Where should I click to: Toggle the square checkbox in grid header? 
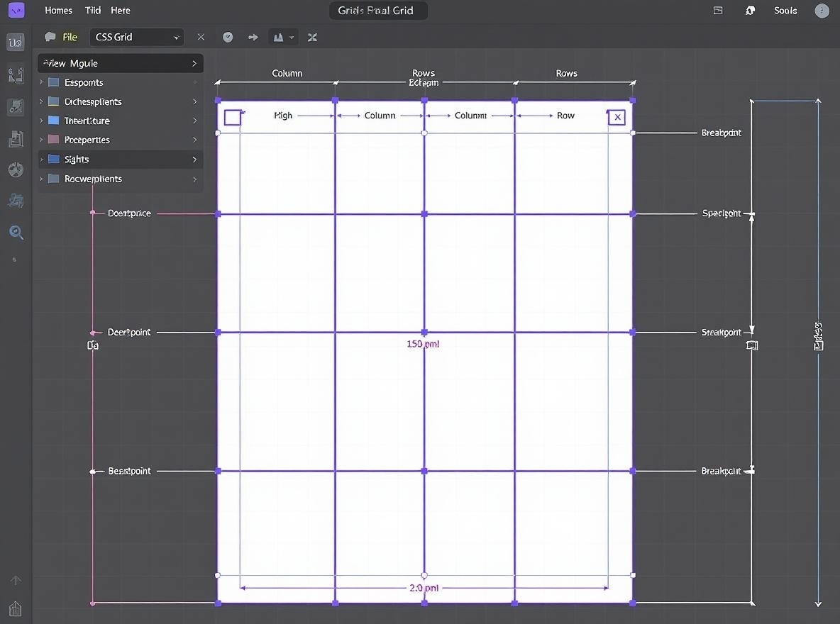coord(233,117)
